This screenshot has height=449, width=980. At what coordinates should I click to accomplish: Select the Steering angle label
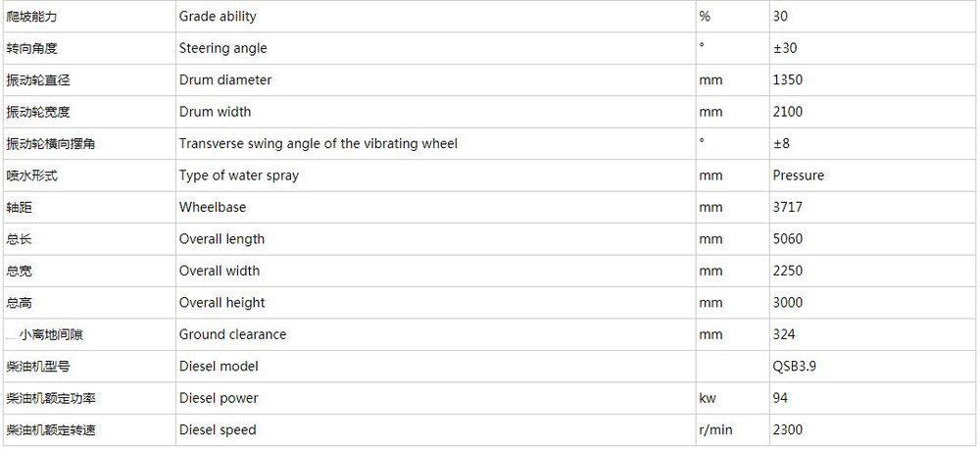tap(222, 48)
